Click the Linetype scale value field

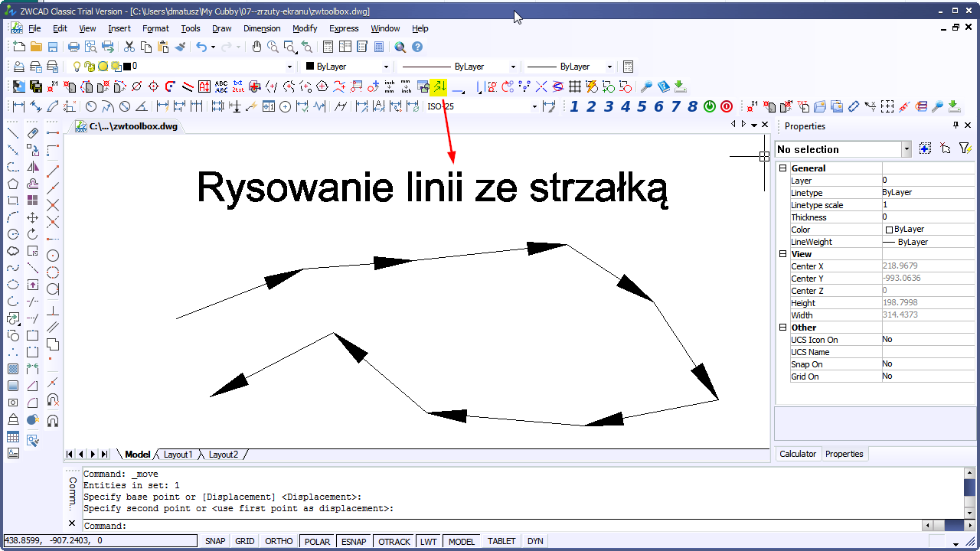point(929,205)
